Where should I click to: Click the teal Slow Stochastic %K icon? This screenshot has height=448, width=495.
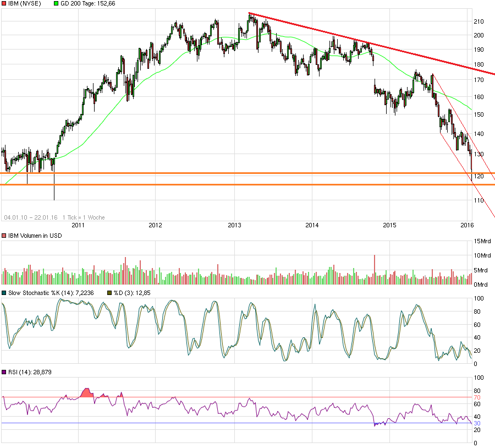pos(4,293)
